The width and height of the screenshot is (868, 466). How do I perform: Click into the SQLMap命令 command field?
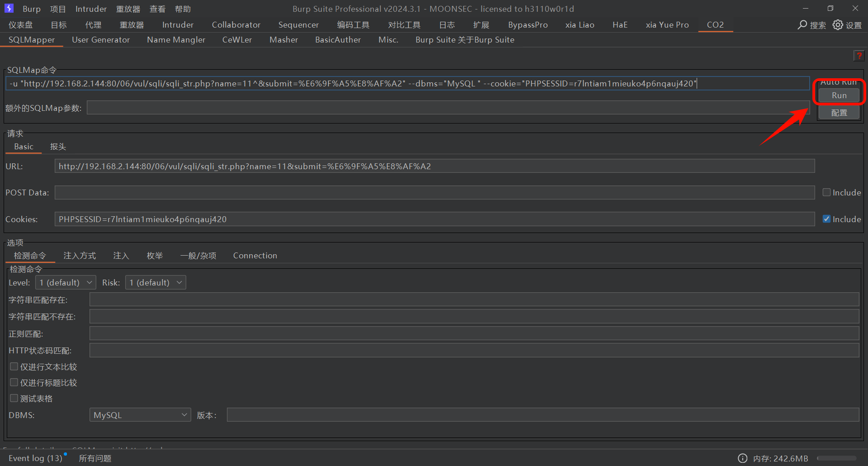tap(407, 83)
